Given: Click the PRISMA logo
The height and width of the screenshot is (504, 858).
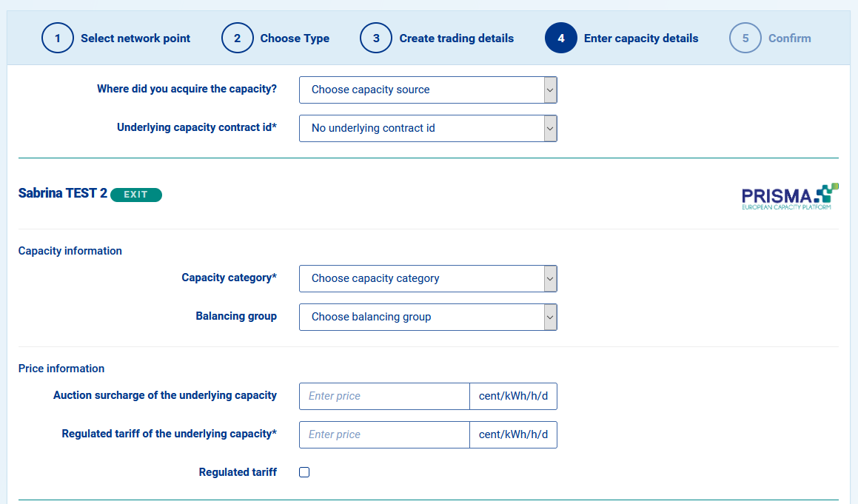Looking at the screenshot, I should click(790, 197).
